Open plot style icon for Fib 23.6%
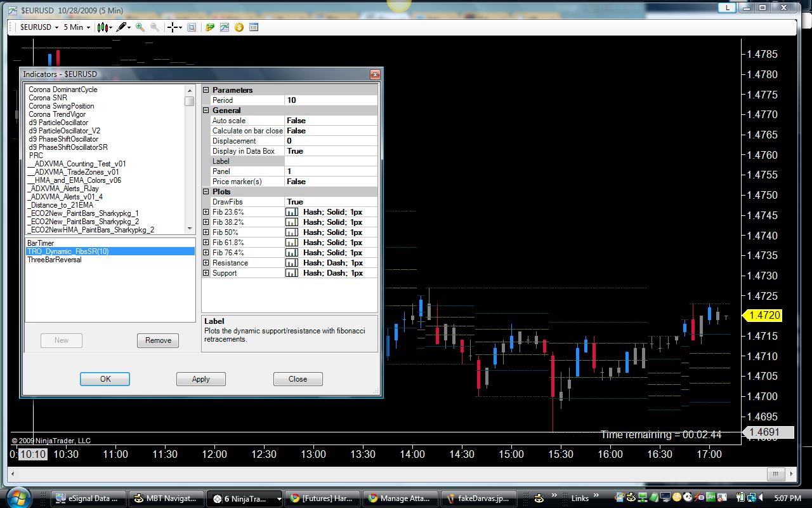812x508 pixels. pos(292,212)
